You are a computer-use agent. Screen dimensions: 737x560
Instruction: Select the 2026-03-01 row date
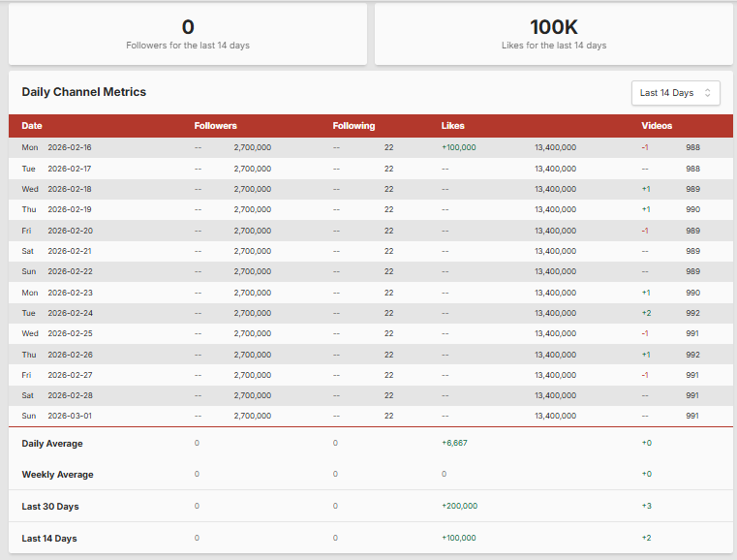[70, 416]
